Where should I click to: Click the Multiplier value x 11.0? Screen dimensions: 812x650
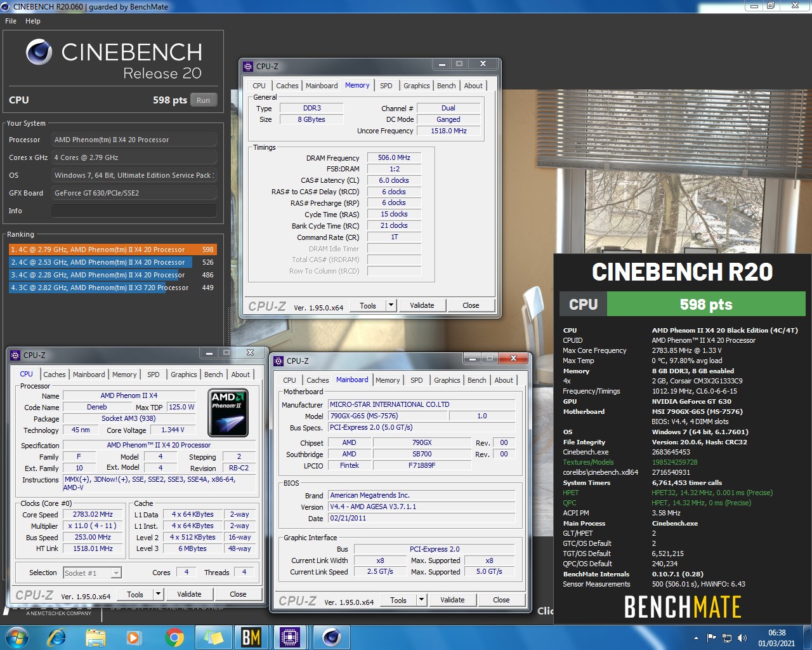[93, 526]
